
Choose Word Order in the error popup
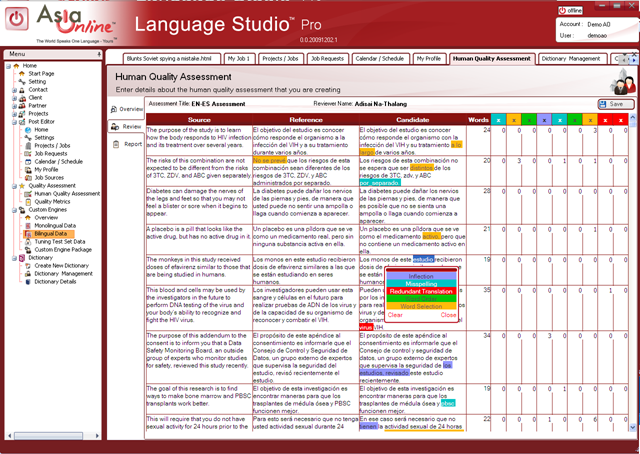[x=421, y=299]
